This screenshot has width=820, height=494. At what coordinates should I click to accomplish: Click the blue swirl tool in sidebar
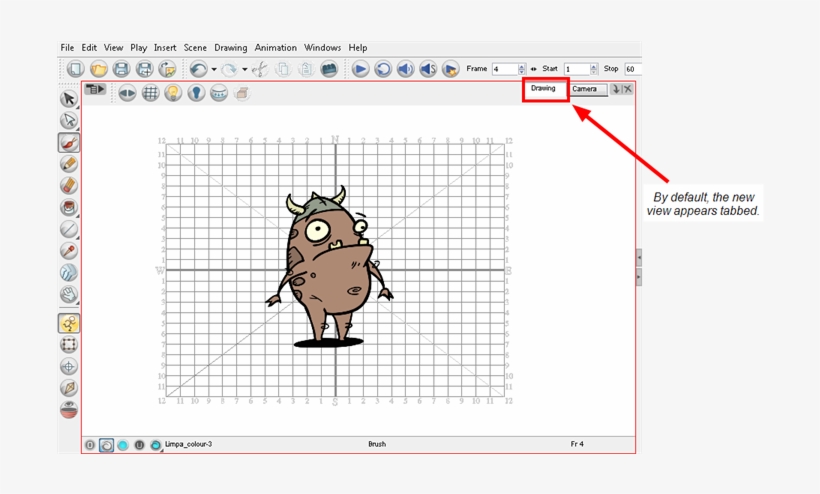69,272
